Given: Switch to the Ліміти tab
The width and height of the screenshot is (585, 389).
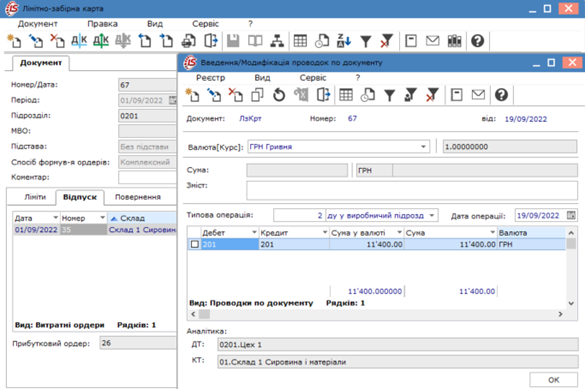Looking at the screenshot, I should click(x=35, y=197).
